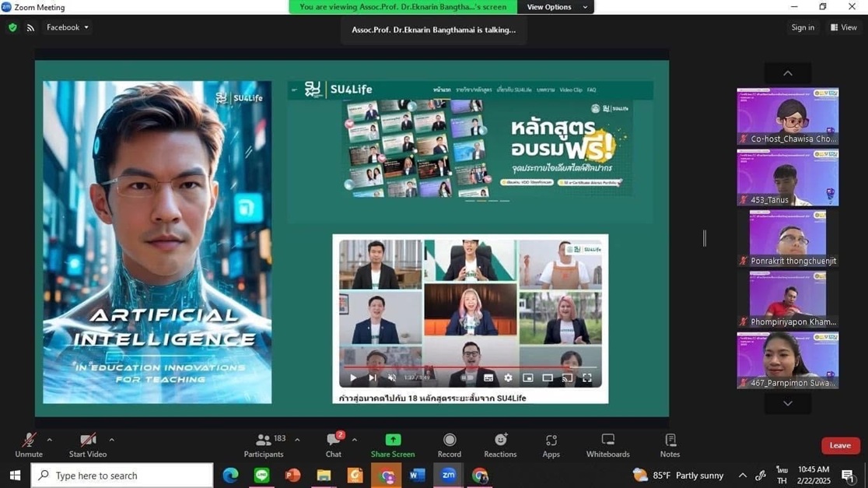
Task: Open the Apps panel
Action: 551,445
